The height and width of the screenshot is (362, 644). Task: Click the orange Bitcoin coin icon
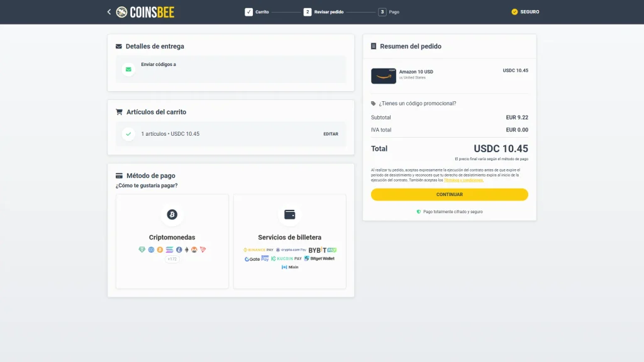tap(160, 250)
